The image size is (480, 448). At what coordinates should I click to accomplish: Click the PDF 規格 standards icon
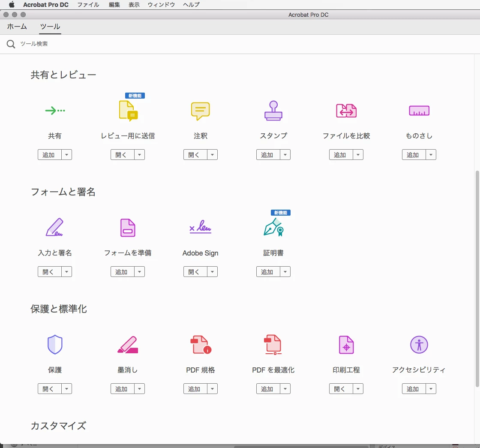(x=201, y=345)
